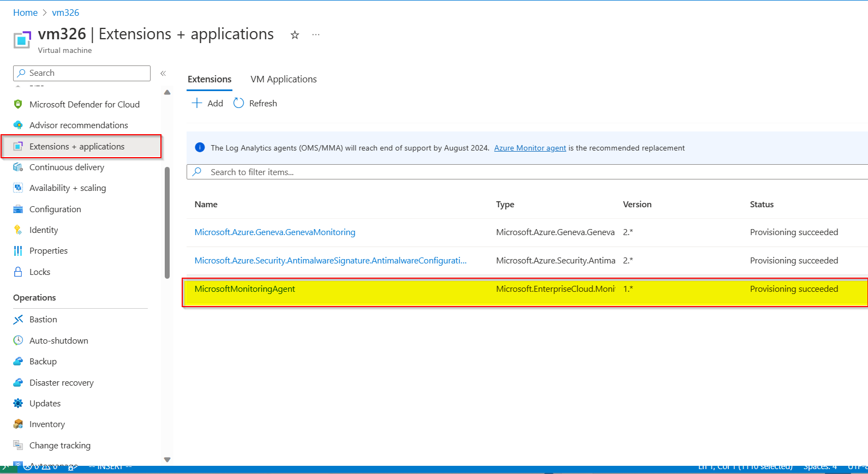Focus the sidebar Search field
This screenshot has width=868, height=474.
coord(82,73)
